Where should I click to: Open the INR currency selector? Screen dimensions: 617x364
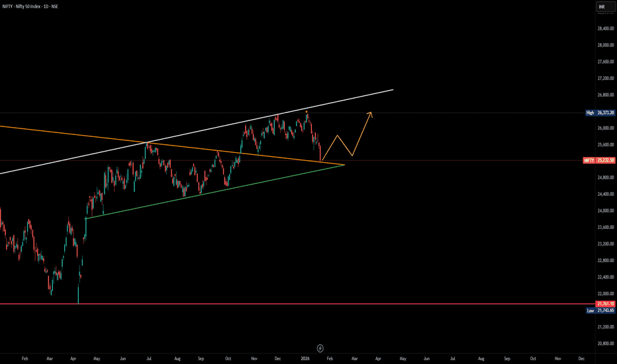(x=601, y=7)
